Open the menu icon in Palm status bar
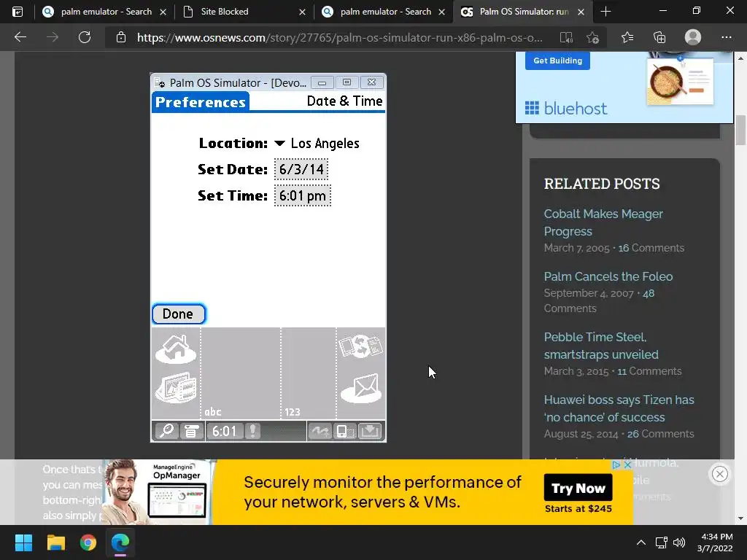 point(192,431)
